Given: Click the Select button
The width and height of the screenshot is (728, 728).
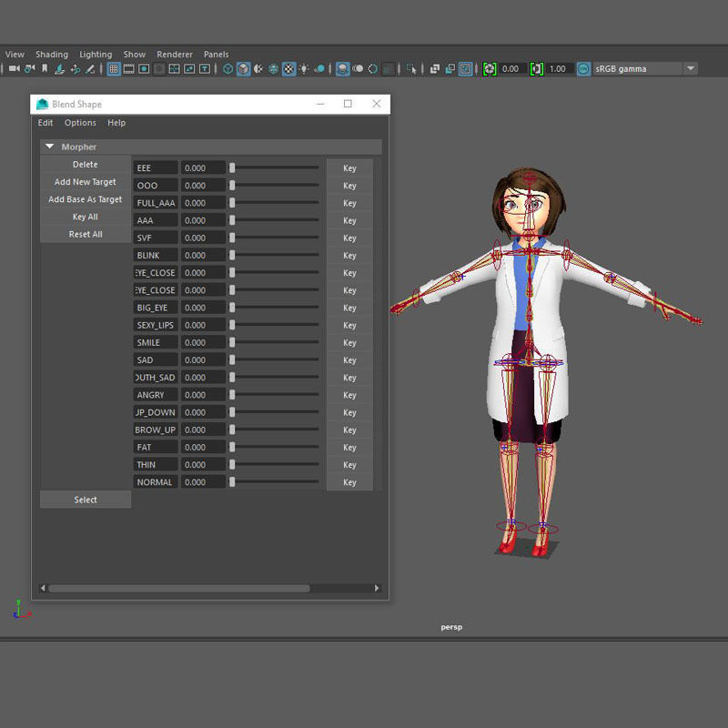Looking at the screenshot, I should [x=86, y=500].
